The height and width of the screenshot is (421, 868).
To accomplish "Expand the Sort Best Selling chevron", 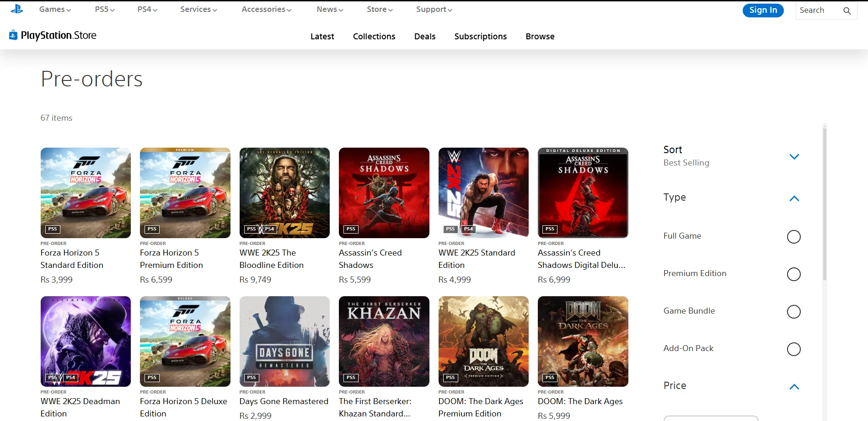I will [794, 156].
